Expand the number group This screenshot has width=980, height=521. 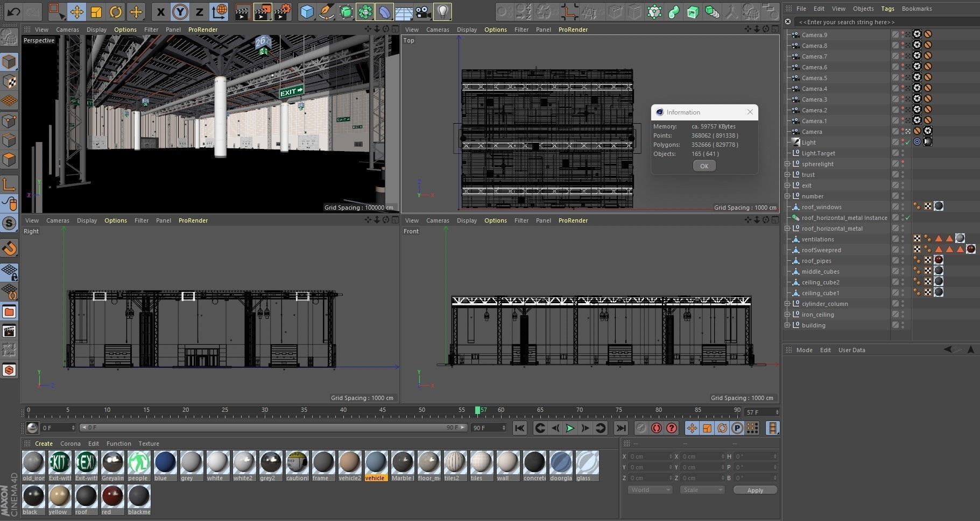(787, 196)
